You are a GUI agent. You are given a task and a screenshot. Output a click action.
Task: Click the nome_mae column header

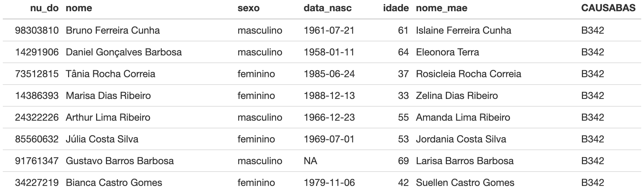(x=442, y=8)
